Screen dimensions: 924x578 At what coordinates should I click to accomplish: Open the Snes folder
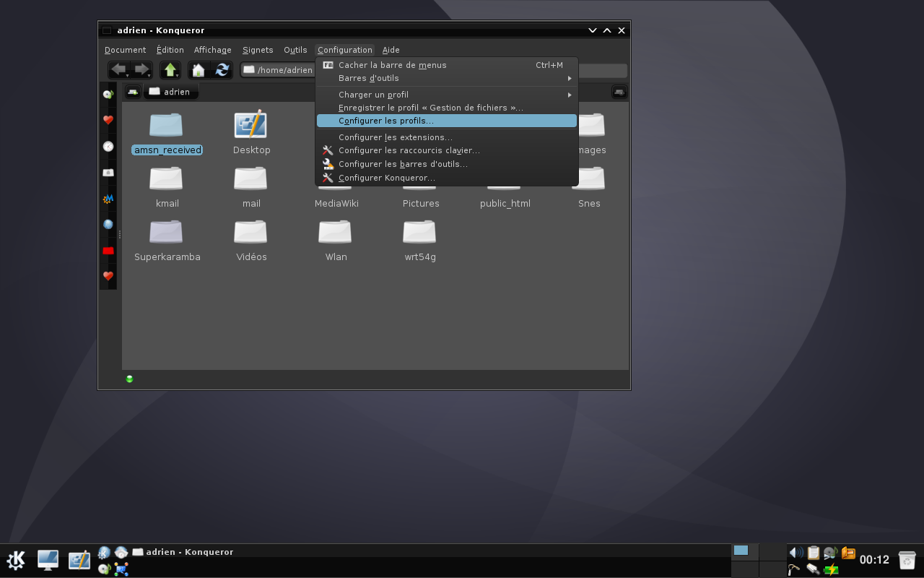coord(589,186)
